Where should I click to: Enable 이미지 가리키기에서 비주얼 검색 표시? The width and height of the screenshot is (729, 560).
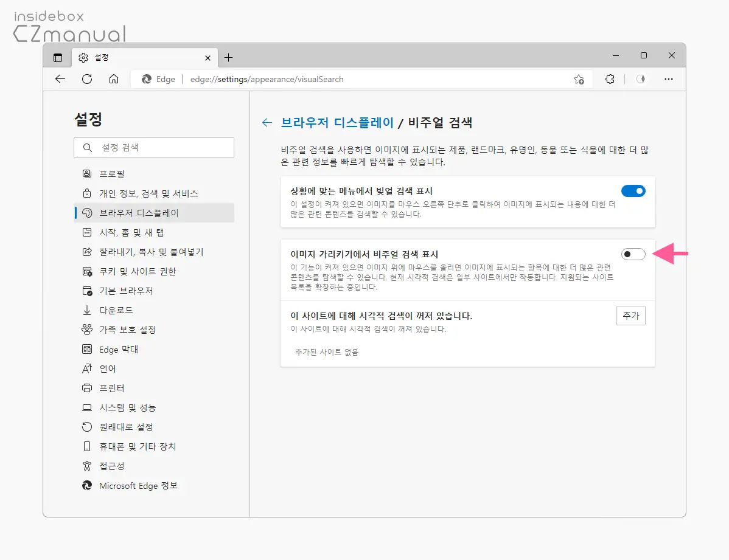tap(633, 254)
